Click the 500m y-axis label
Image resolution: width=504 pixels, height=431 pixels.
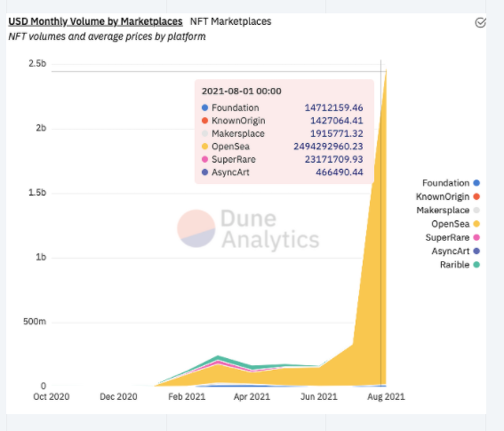coord(35,322)
